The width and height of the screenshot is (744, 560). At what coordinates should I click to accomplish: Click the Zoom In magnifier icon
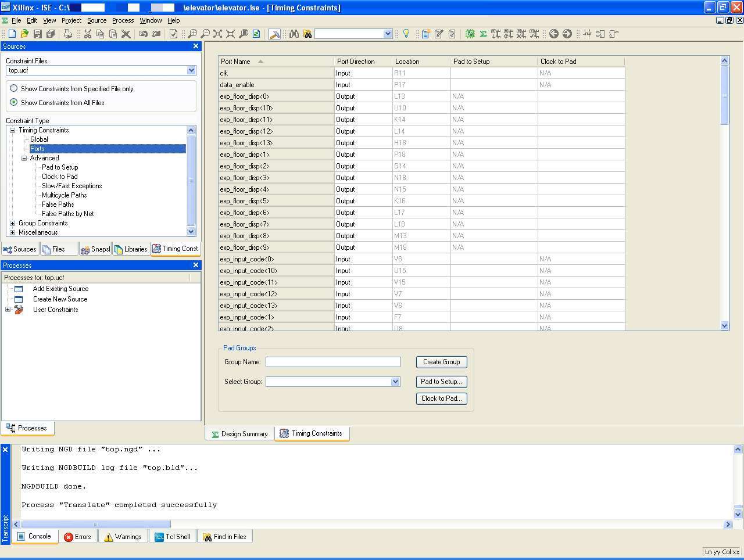point(192,34)
